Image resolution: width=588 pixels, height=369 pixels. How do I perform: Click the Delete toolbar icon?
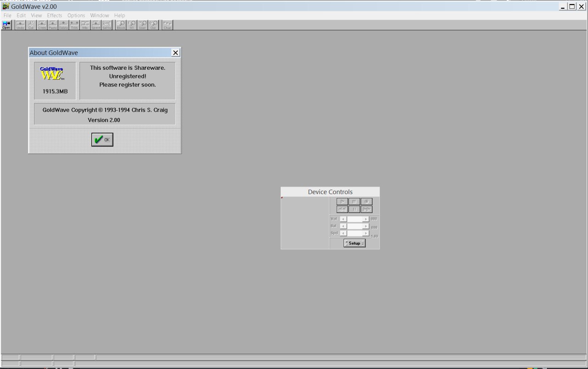click(63, 25)
